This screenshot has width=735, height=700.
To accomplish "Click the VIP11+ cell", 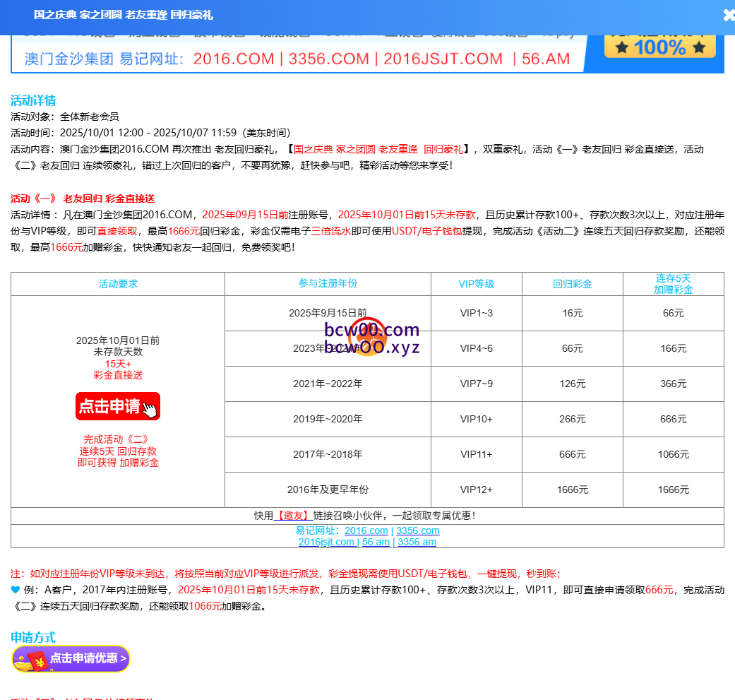I will [477, 454].
